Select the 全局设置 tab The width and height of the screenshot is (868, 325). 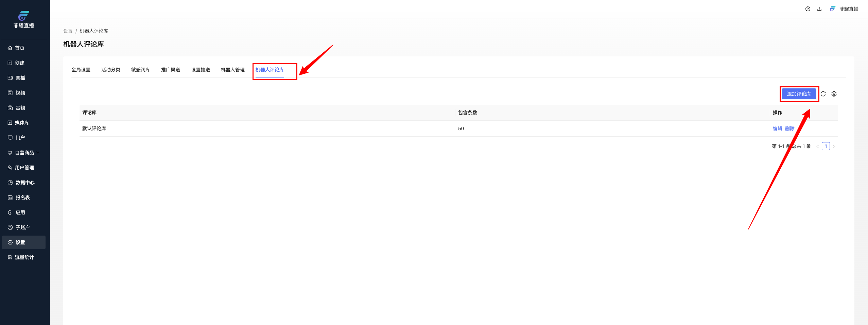pos(81,70)
